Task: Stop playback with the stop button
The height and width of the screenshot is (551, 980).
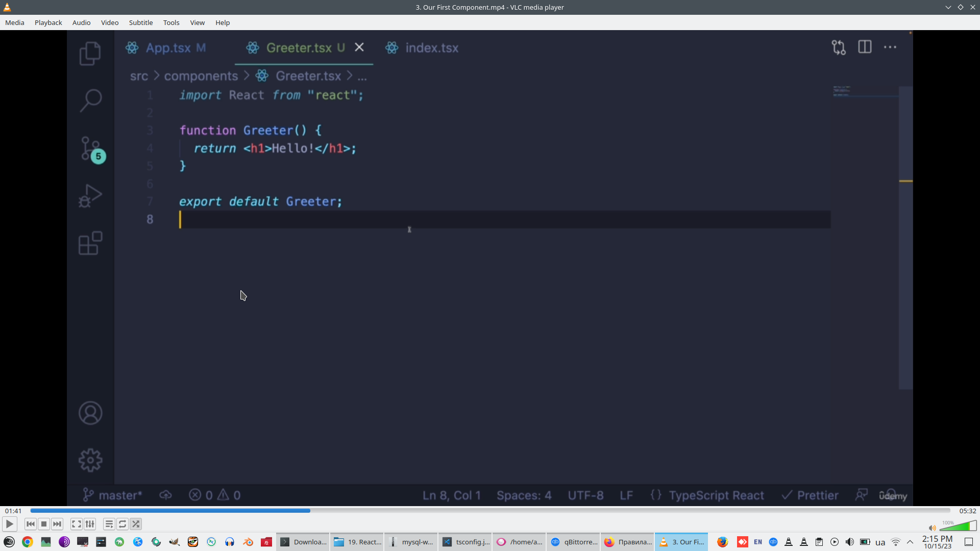Action: click(x=44, y=524)
